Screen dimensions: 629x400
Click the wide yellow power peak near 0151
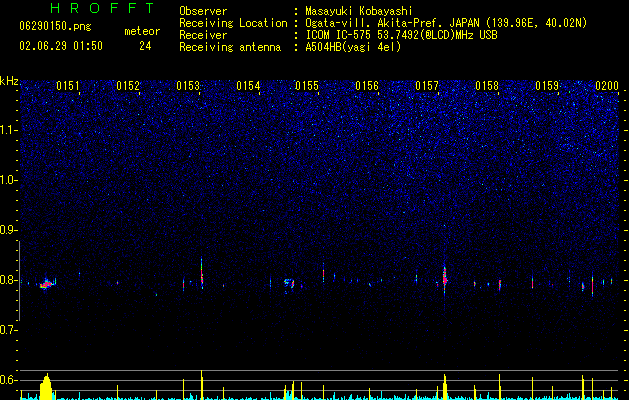47,387
